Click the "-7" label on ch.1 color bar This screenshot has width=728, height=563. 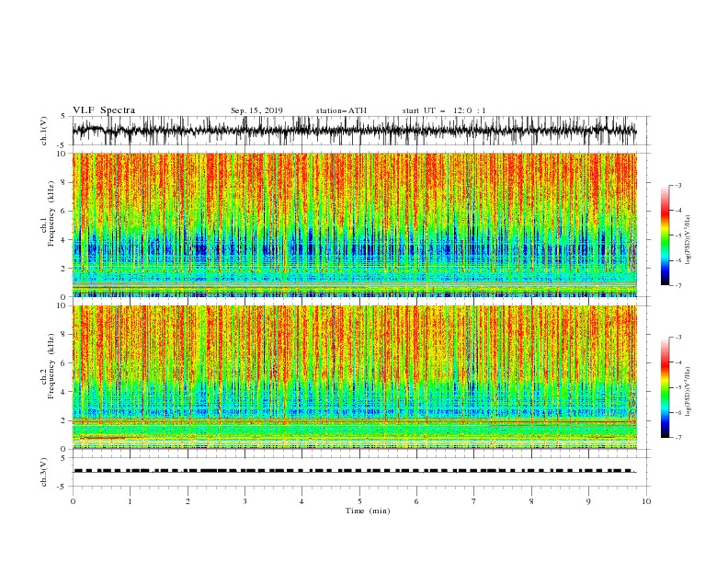(677, 285)
